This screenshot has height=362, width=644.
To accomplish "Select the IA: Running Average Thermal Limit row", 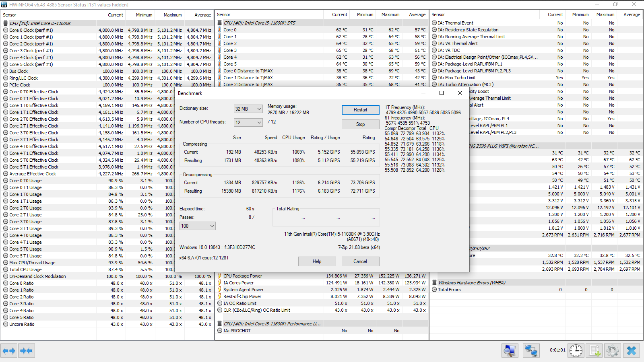I will click(537, 37).
